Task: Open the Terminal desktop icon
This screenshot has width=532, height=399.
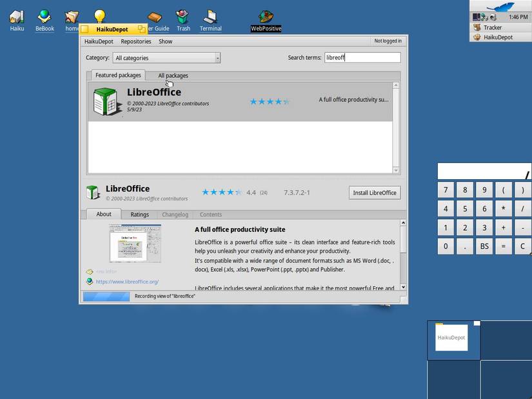Action: tap(210, 16)
